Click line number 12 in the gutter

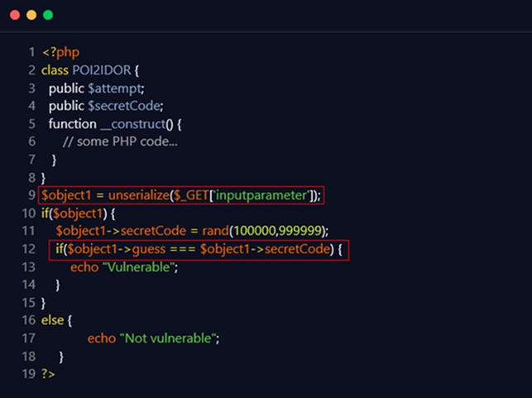click(27, 249)
